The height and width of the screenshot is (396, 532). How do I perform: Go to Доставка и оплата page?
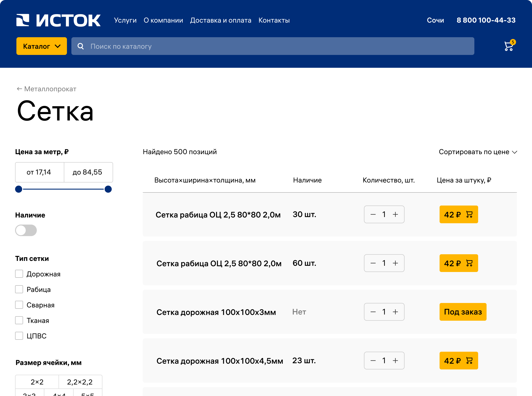[220, 20]
